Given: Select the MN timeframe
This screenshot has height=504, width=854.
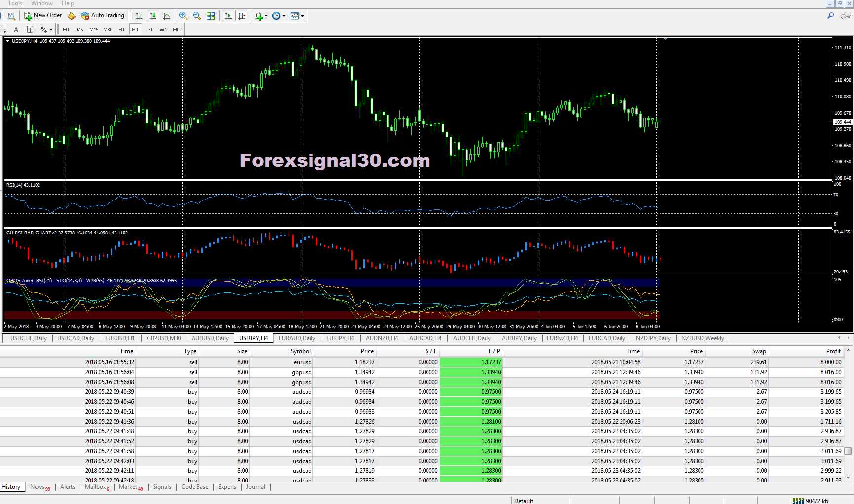Looking at the screenshot, I should pyautogui.click(x=177, y=30).
